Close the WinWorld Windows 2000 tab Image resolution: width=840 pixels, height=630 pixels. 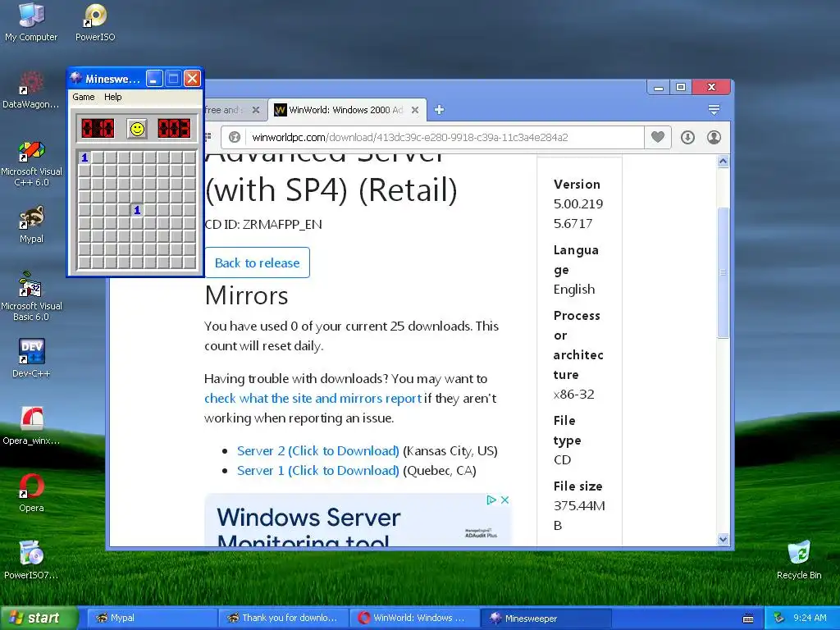point(414,110)
